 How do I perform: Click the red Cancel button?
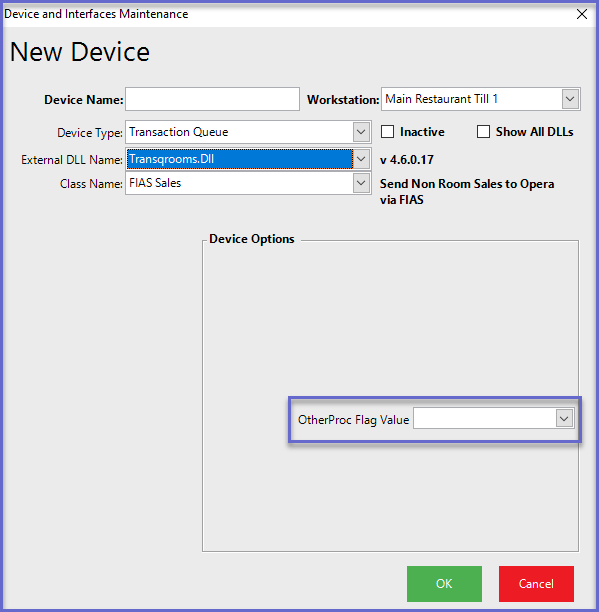pyautogui.click(x=536, y=584)
